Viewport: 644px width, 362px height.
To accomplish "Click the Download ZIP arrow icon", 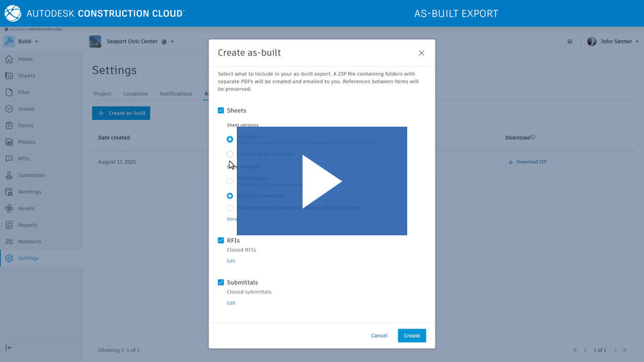I will click(511, 162).
